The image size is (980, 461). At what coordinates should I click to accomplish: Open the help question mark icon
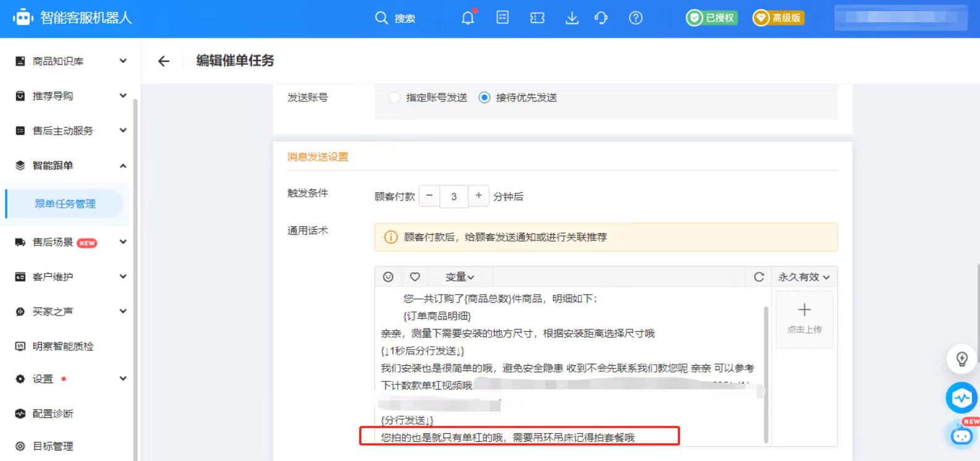[x=636, y=18]
